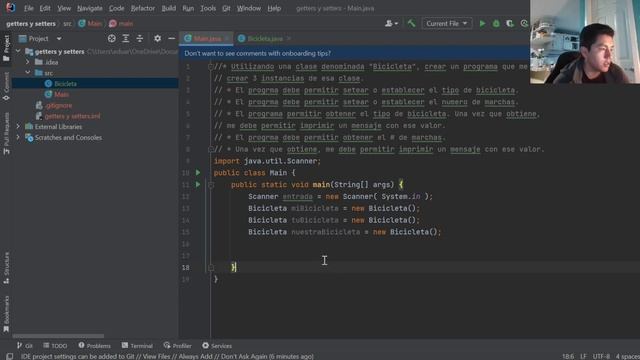This screenshot has height=360, width=640.
Task: Collapse the getters y setters project root
Action: 18,51
